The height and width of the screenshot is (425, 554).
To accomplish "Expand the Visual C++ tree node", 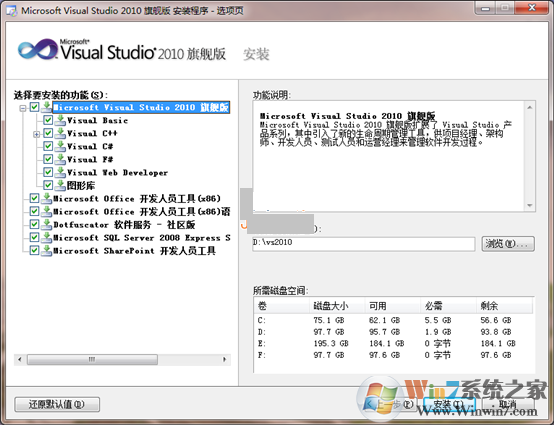I will pyautogui.click(x=36, y=134).
